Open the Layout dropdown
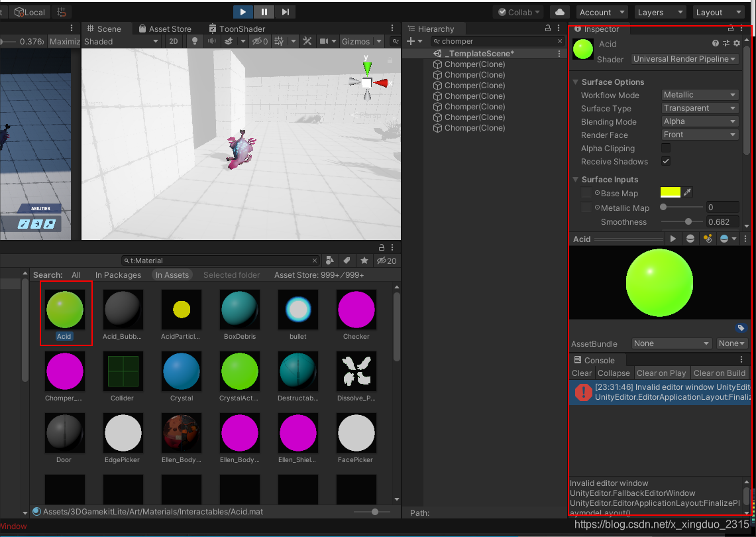Viewport: 756px width, 537px height. (x=718, y=12)
